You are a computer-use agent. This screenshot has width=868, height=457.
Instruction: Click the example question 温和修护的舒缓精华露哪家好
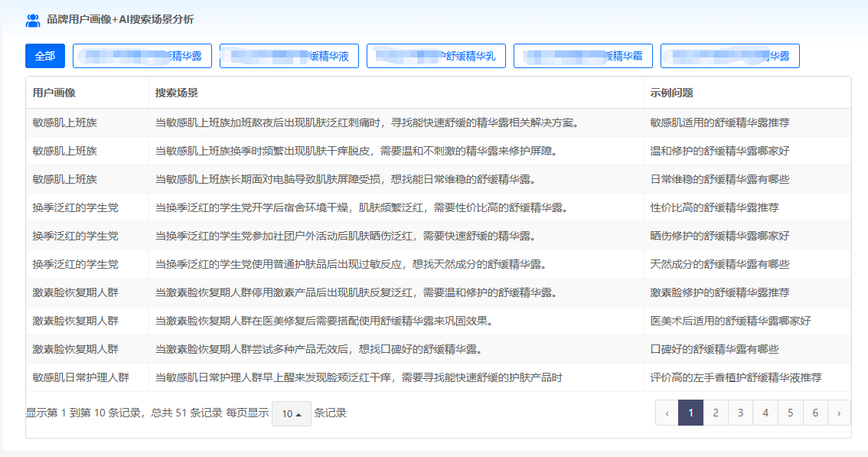pos(720,152)
